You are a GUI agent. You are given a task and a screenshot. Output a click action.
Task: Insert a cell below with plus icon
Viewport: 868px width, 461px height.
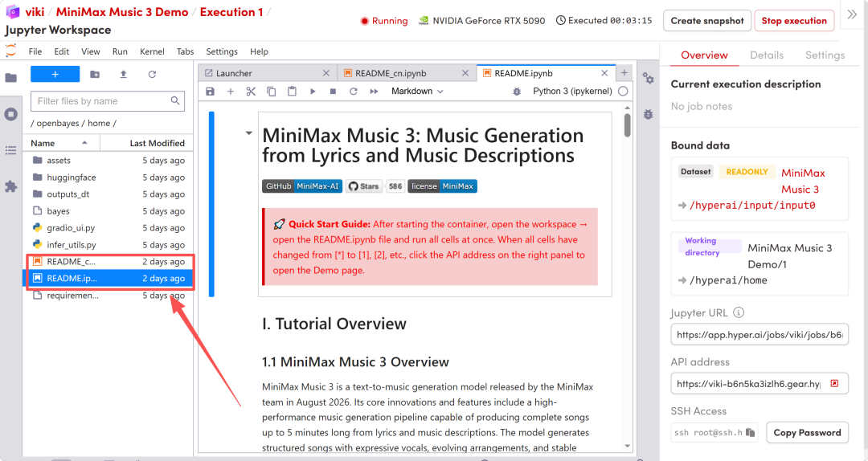231,92
